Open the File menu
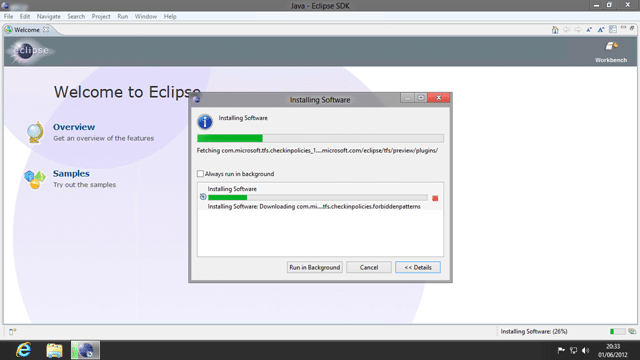 pos(8,16)
